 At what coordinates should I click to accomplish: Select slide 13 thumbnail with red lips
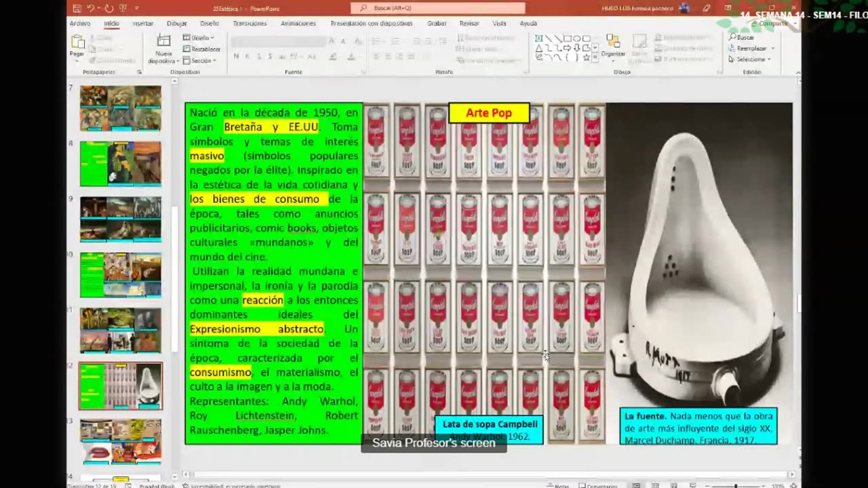point(121,441)
